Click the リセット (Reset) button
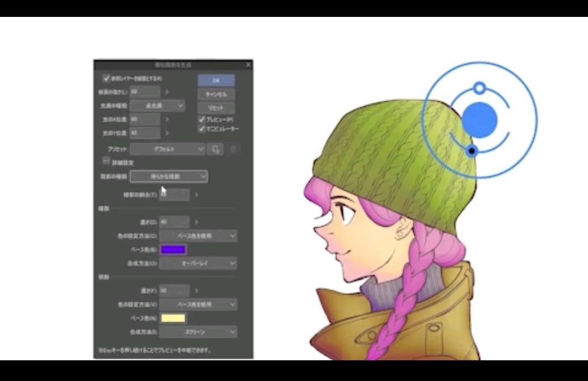The width and height of the screenshot is (588, 381). 216,108
